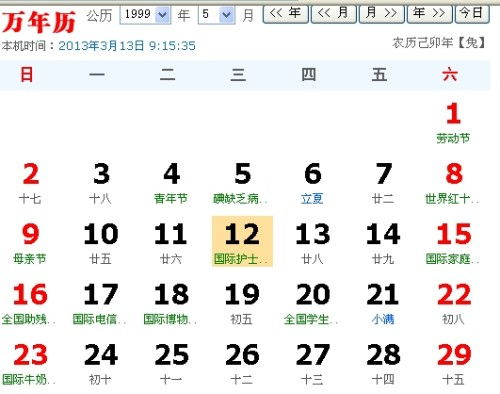The height and width of the screenshot is (394, 500).
Task: Select highlighted May 12 国际护士 day
Action: [x=242, y=241]
